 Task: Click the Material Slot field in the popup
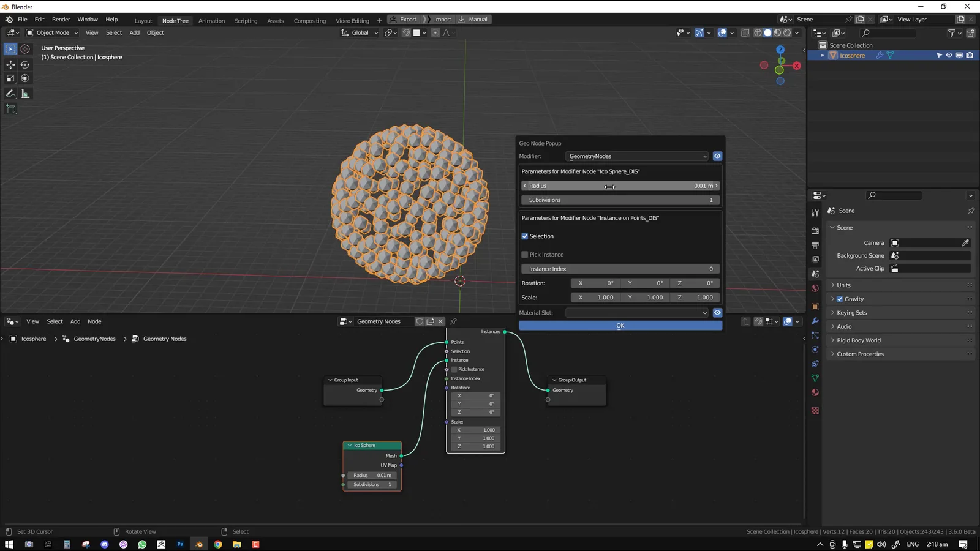pos(637,312)
